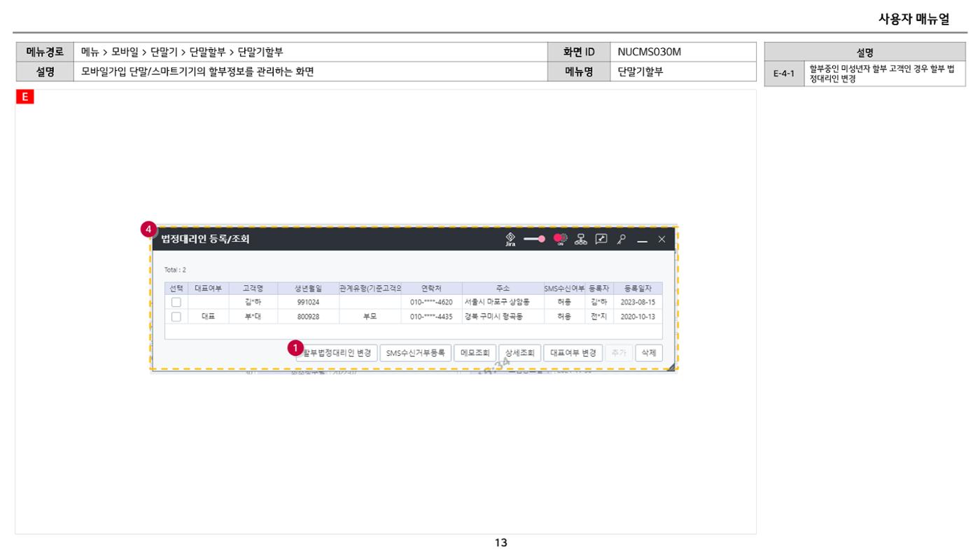Click the red E section marker
Screen dimensions: 980x552
(24, 97)
